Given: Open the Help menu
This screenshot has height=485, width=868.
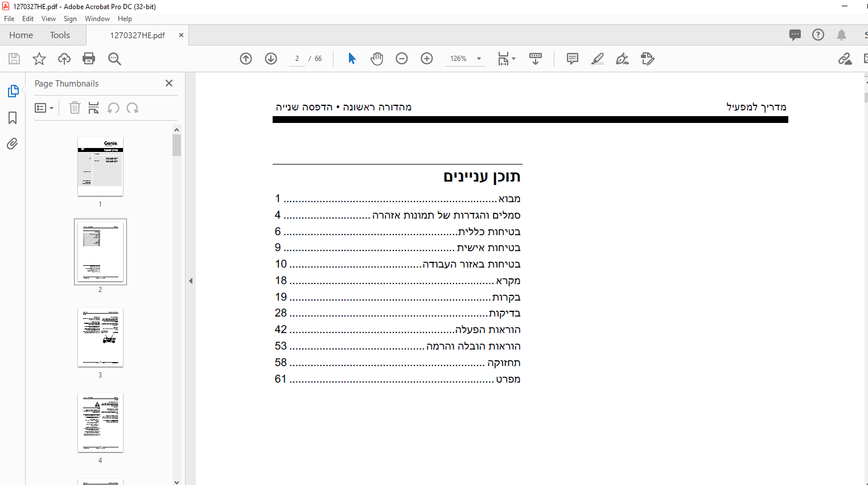Looking at the screenshot, I should coord(125,19).
